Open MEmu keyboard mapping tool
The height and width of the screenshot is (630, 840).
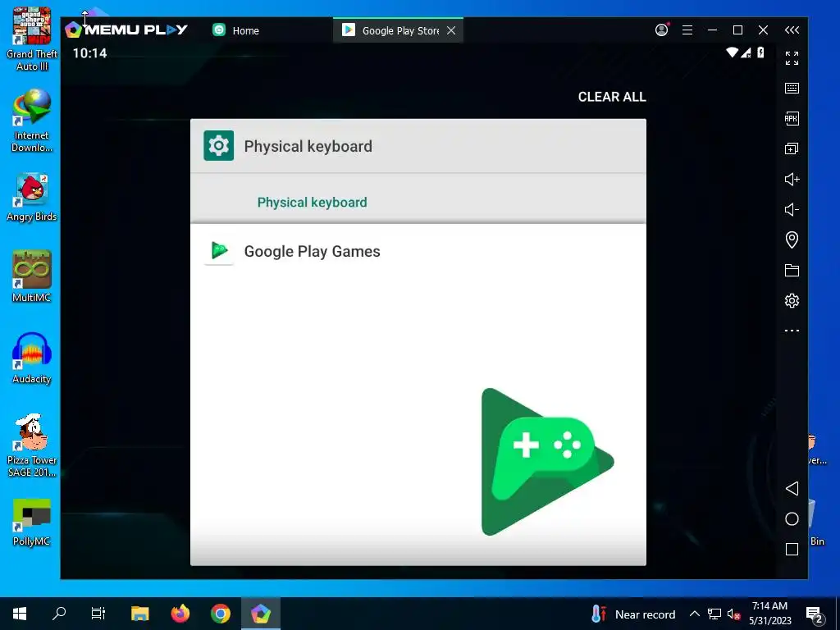[x=792, y=88]
